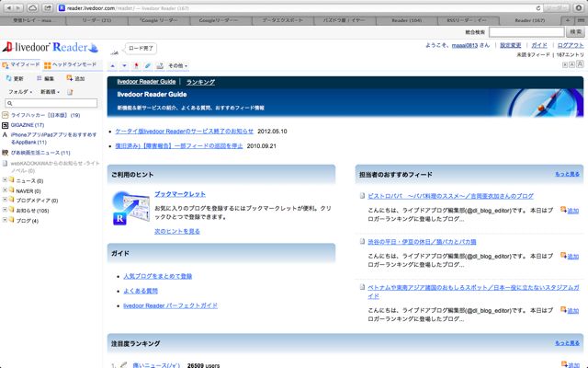Open the GIGAZINE (17) feed
This screenshot has height=368, width=588.
[x=28, y=125]
